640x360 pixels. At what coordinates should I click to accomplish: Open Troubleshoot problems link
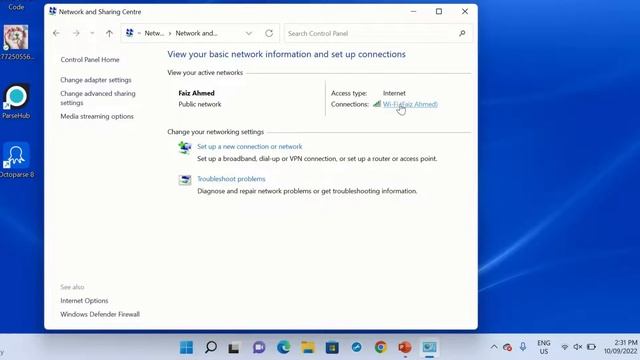(x=231, y=179)
